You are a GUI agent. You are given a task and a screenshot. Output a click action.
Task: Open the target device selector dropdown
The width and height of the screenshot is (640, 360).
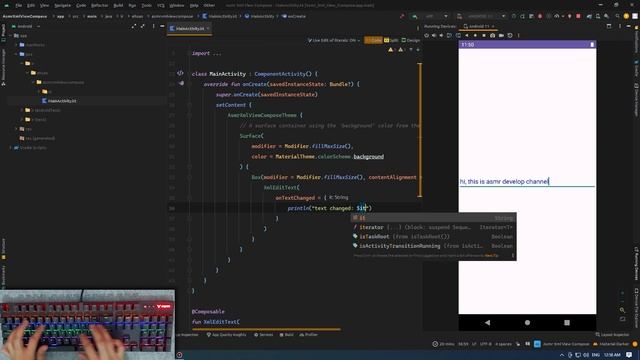pos(482,16)
